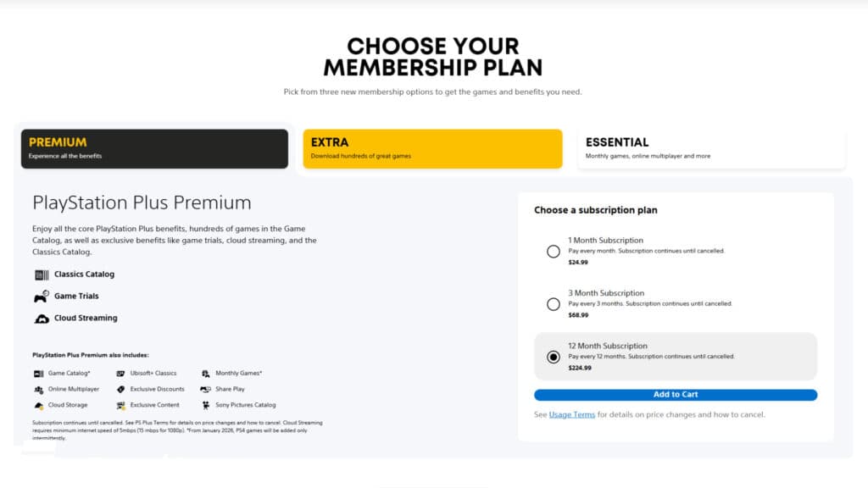Select the Game Trials controller icon
This screenshot has width=868, height=488.
(42, 296)
